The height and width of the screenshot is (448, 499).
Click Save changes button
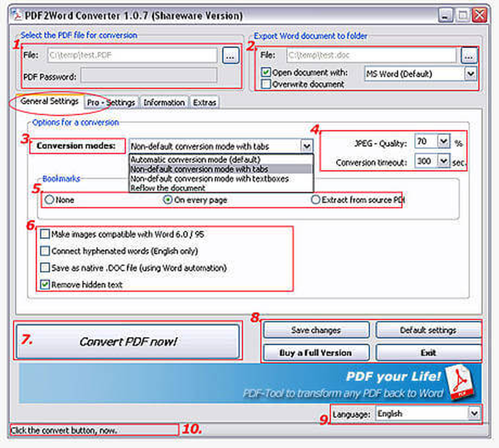[x=316, y=330]
